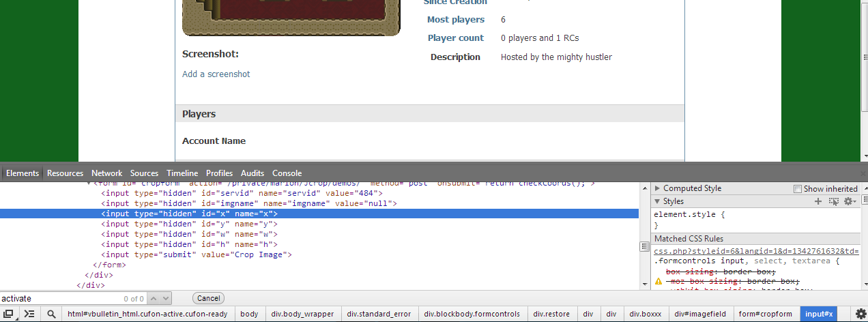Click the Matched CSS Rules header
This screenshot has width=868, height=322.
[756, 239]
